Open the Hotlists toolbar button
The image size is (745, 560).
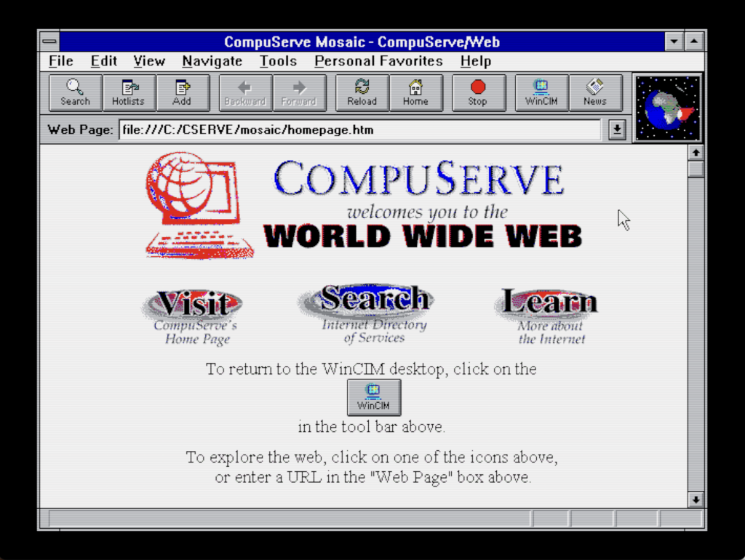[x=129, y=92]
